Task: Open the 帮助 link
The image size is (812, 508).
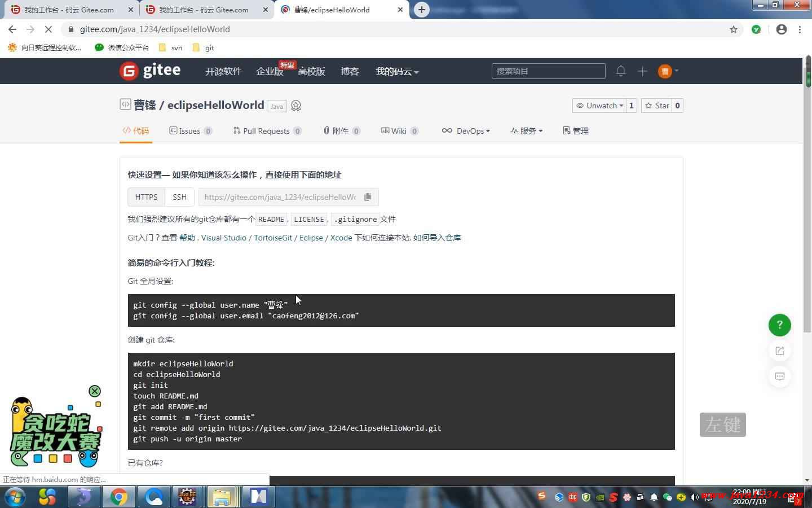Action: tap(187, 238)
